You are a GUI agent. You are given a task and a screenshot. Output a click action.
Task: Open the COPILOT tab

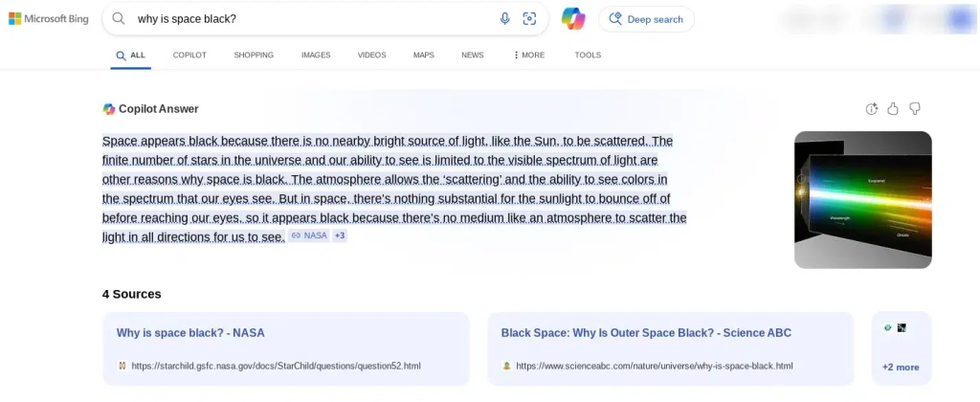pyautogui.click(x=189, y=55)
